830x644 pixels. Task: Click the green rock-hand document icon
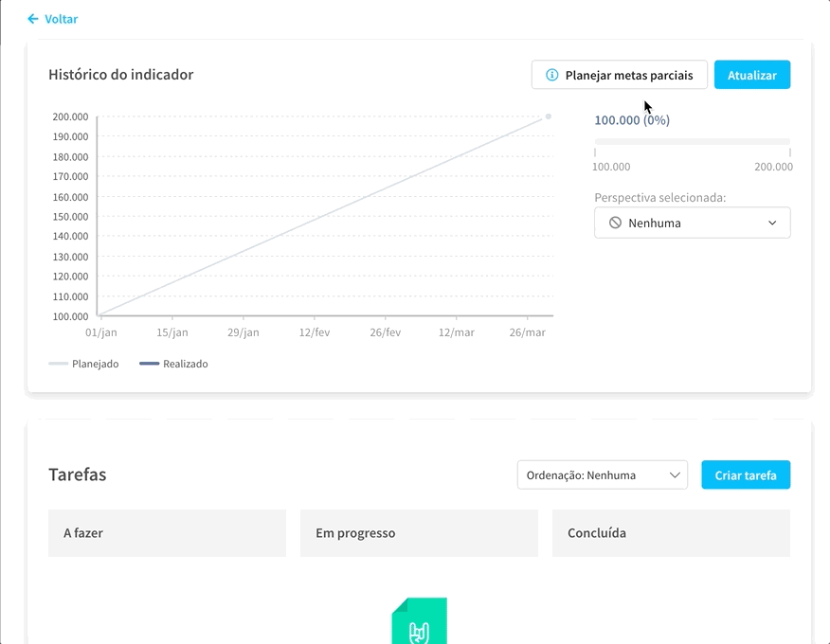pyautogui.click(x=418, y=621)
